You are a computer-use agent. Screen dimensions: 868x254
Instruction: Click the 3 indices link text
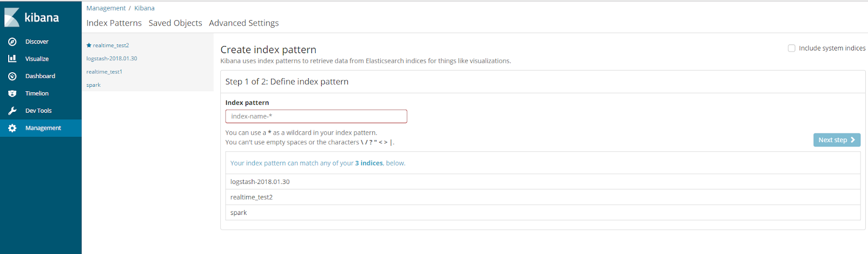point(369,163)
